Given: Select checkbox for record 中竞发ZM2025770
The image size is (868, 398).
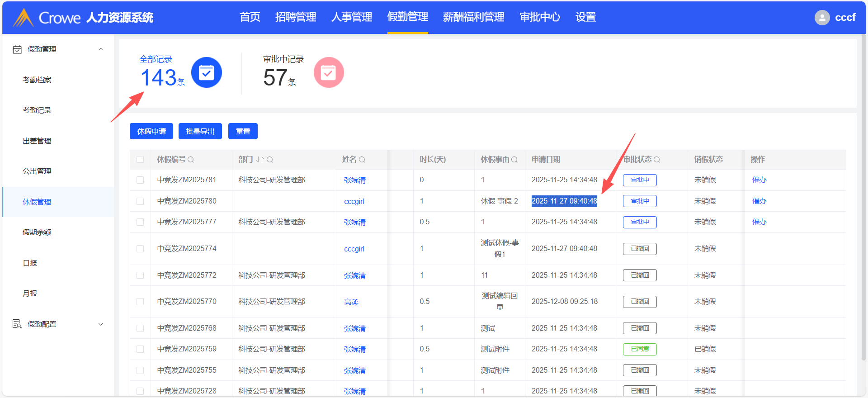Looking at the screenshot, I should pos(140,302).
